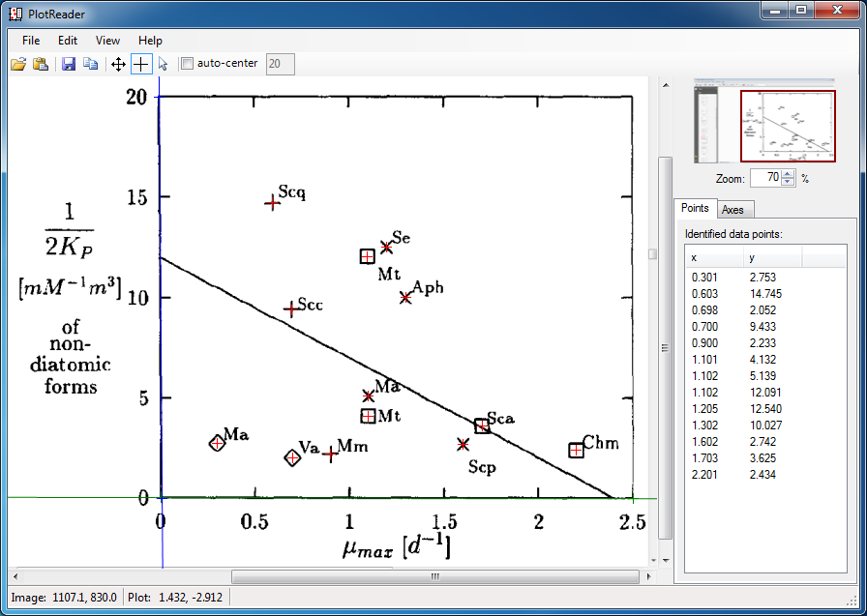Click the Zoom percentage input field
Image resolution: width=867 pixels, height=616 pixels.
click(763, 178)
